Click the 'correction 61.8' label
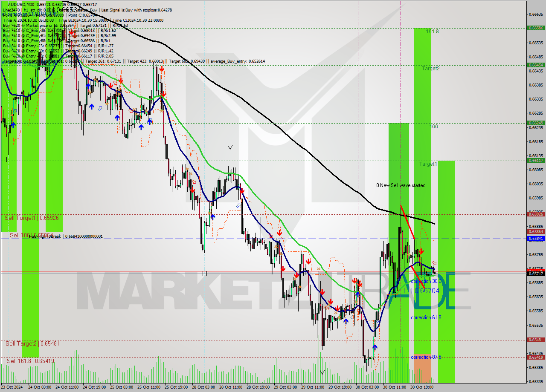The width and height of the screenshot is (546, 392). tap(426, 317)
